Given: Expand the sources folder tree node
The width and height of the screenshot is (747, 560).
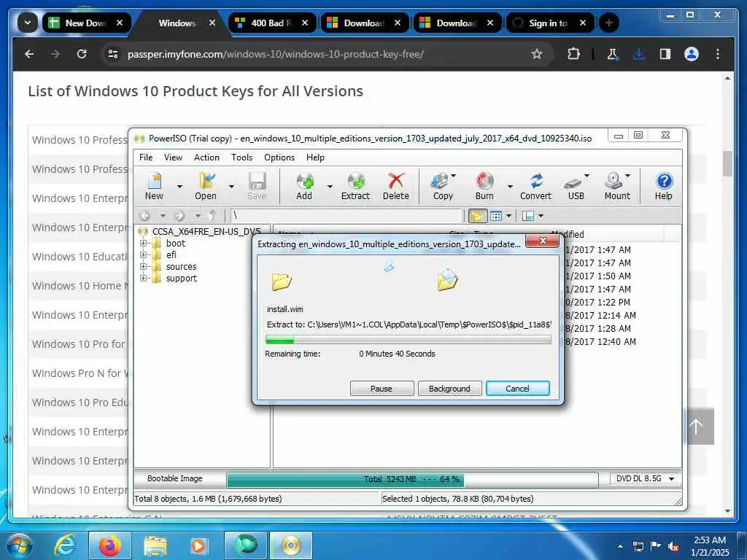Looking at the screenshot, I should [x=143, y=267].
